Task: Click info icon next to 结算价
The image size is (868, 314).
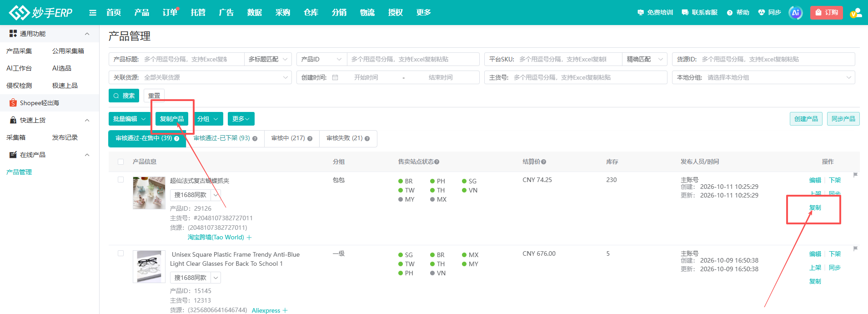Action: 544,162
